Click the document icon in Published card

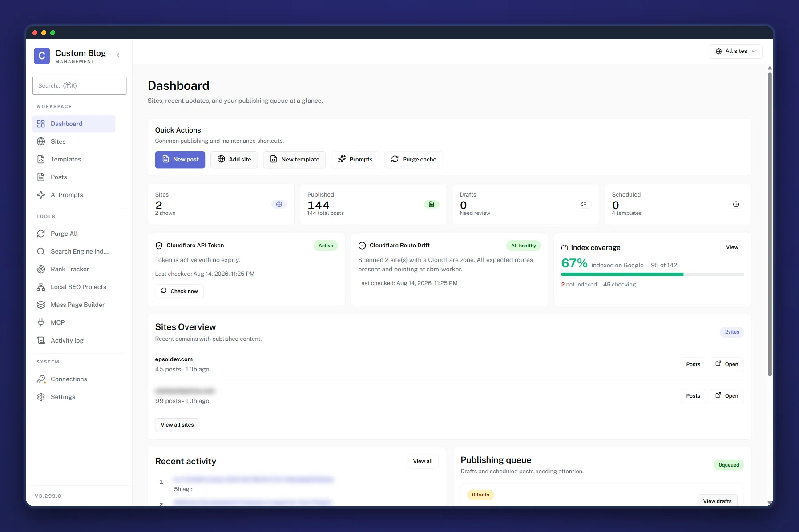(x=432, y=204)
